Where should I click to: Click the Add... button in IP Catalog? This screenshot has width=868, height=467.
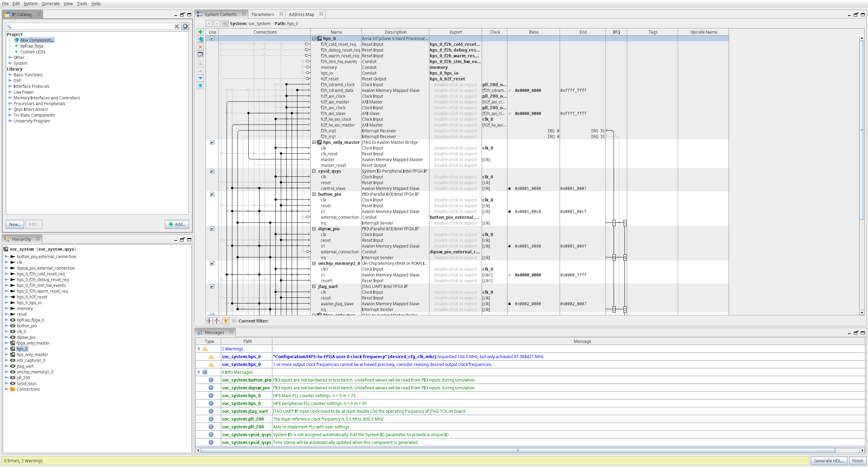click(177, 224)
